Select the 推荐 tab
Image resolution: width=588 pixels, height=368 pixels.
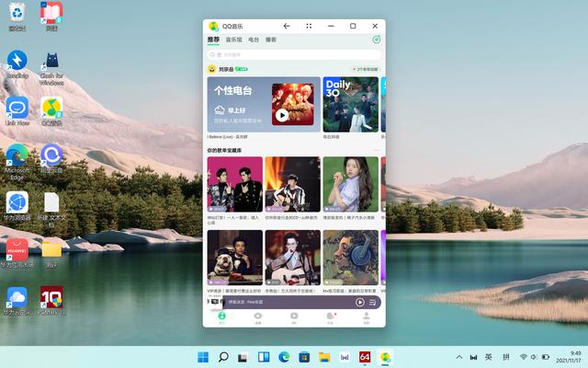pyautogui.click(x=213, y=40)
